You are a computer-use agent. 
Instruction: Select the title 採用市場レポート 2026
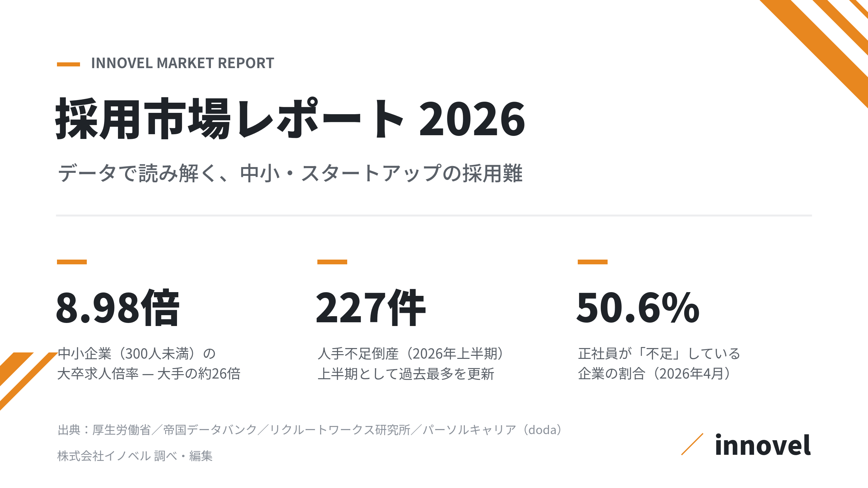coord(291,119)
